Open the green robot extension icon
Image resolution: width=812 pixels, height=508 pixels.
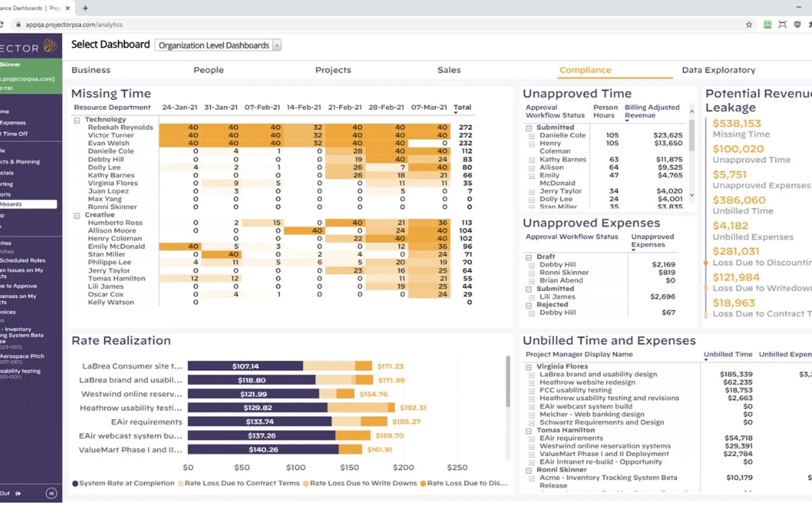(x=767, y=24)
